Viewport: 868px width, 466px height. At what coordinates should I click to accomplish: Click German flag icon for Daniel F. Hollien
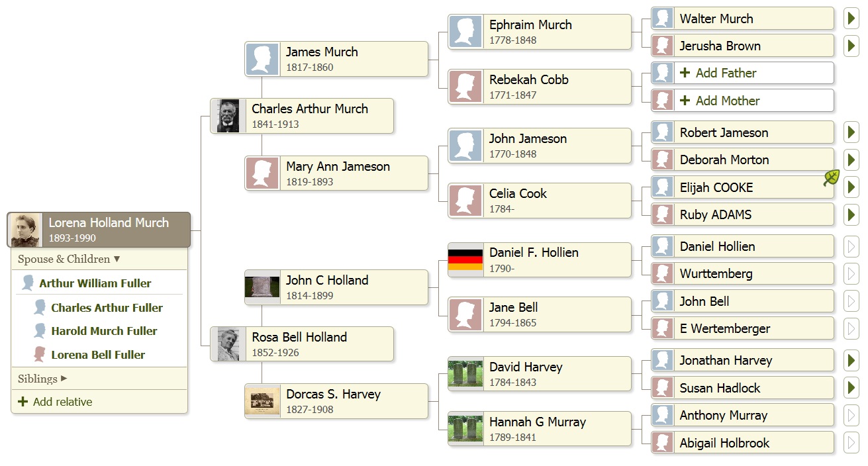click(x=465, y=259)
